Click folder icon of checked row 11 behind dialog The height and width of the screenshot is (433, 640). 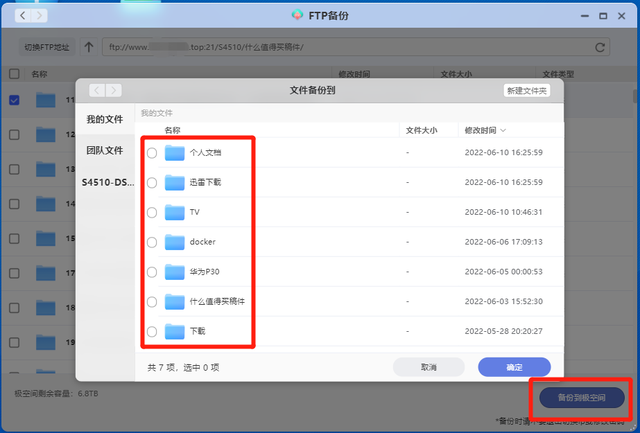pos(46,100)
